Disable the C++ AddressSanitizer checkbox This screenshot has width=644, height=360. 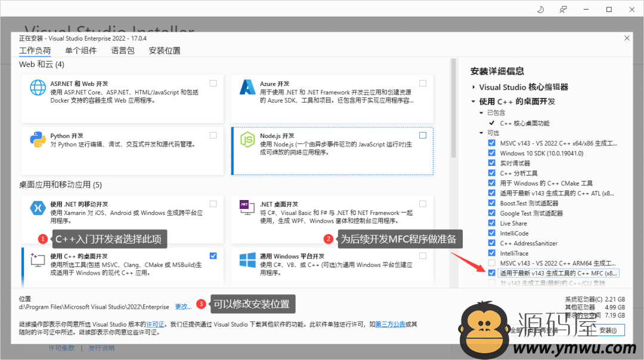pyautogui.click(x=491, y=243)
